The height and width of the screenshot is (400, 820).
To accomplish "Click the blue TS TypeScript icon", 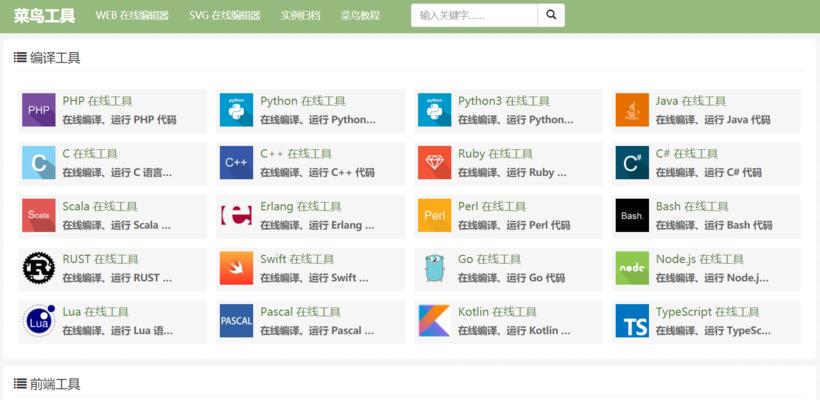I will coord(632,321).
